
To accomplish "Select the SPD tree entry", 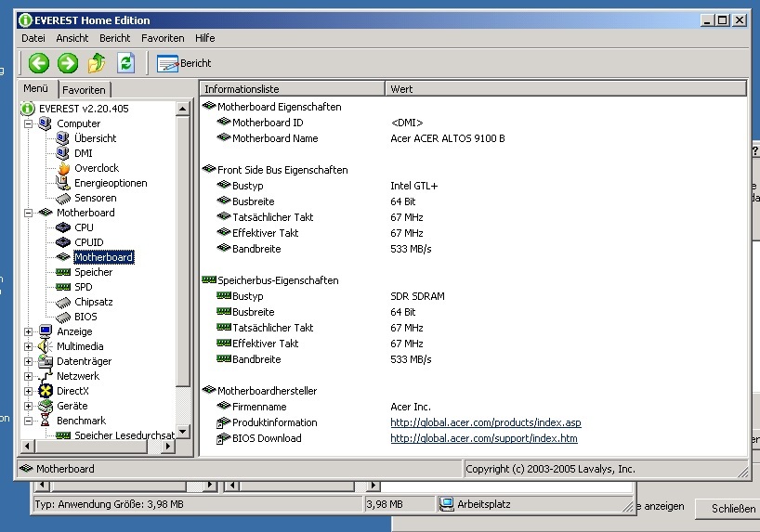I will click(x=84, y=287).
